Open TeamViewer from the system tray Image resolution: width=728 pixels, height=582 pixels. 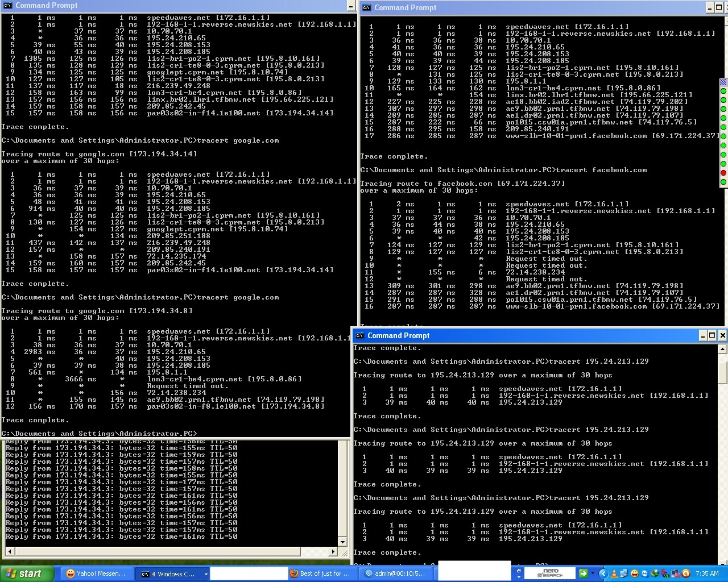click(644, 573)
